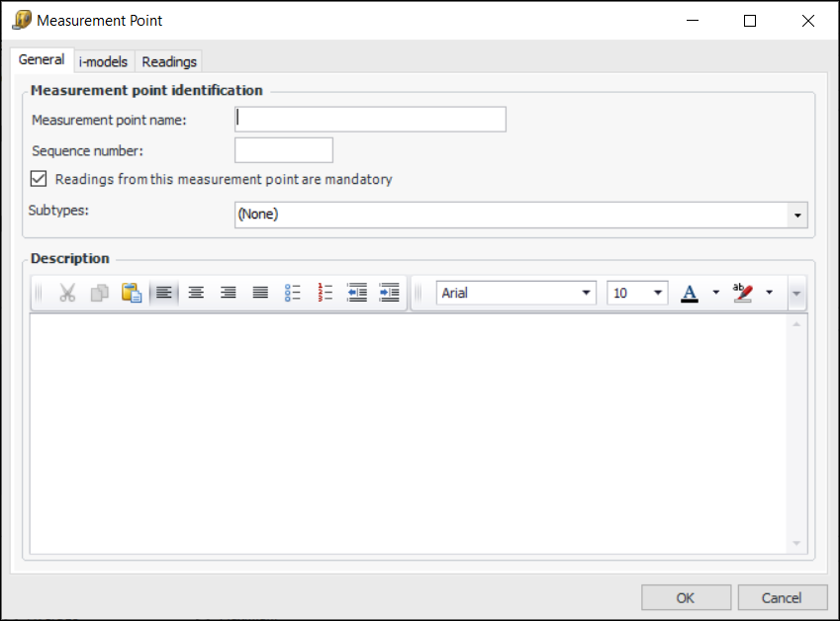Open the Arial font name dropdown
The image size is (840, 621).
(586, 293)
